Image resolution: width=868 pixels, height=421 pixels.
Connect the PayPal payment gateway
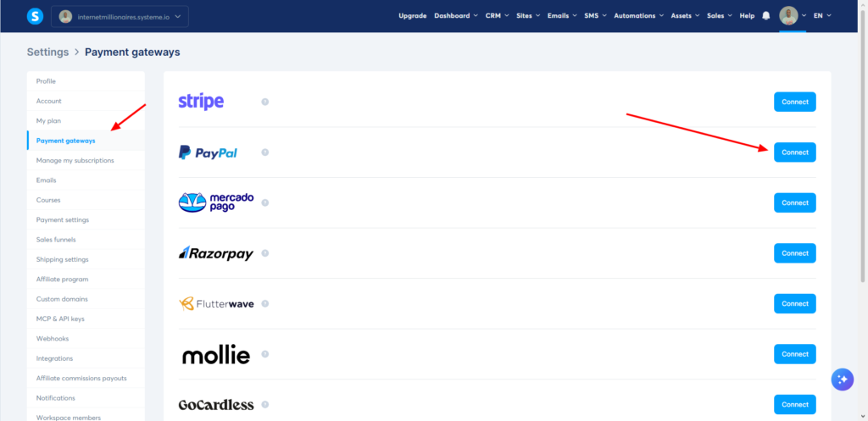(x=794, y=152)
